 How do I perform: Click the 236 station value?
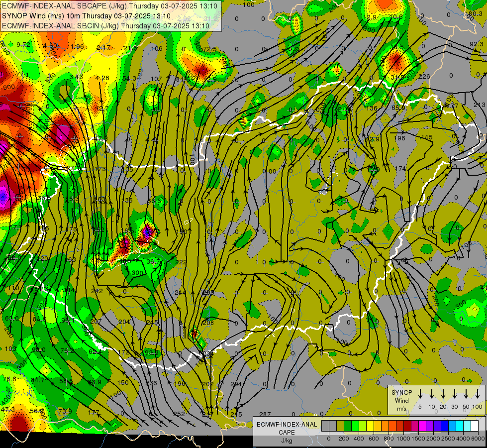tap(151, 383)
